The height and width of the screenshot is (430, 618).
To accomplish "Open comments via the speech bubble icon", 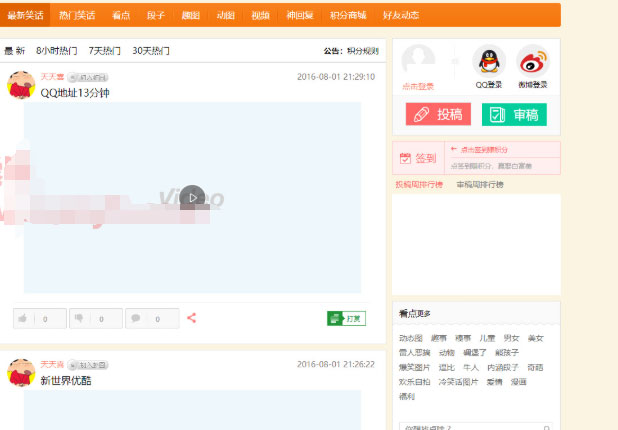I will click(x=135, y=319).
